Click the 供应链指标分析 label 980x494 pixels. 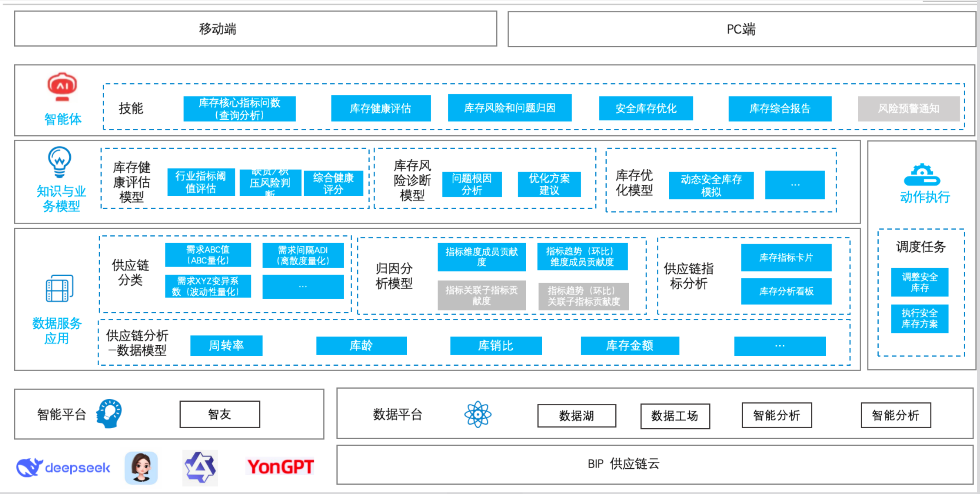[688, 276]
